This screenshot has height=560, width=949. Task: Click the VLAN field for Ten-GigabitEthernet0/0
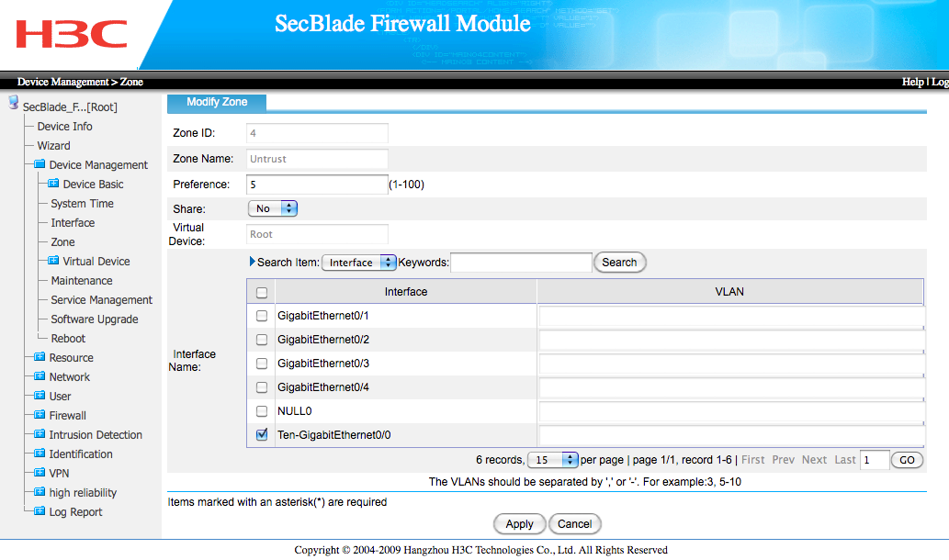731,435
